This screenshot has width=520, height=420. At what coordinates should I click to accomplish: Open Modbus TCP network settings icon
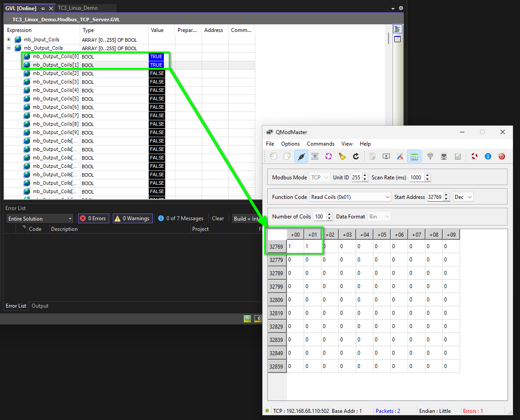pos(444,156)
